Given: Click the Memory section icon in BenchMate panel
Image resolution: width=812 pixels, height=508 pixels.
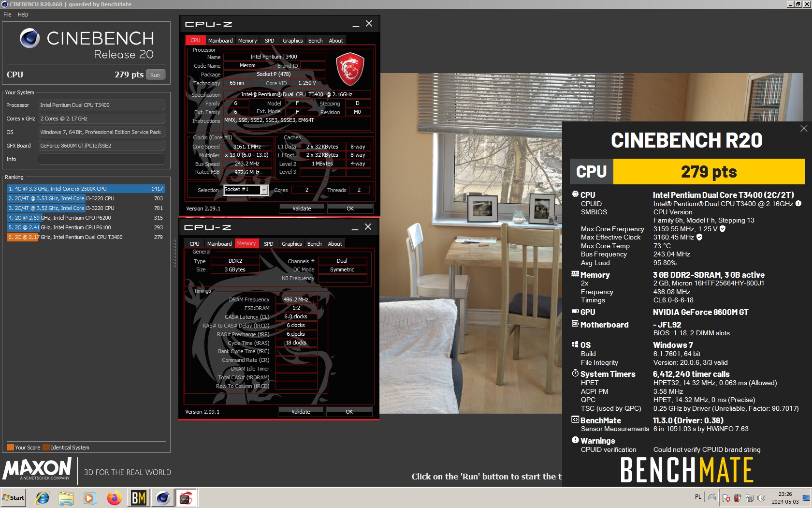Looking at the screenshot, I should [x=575, y=274].
